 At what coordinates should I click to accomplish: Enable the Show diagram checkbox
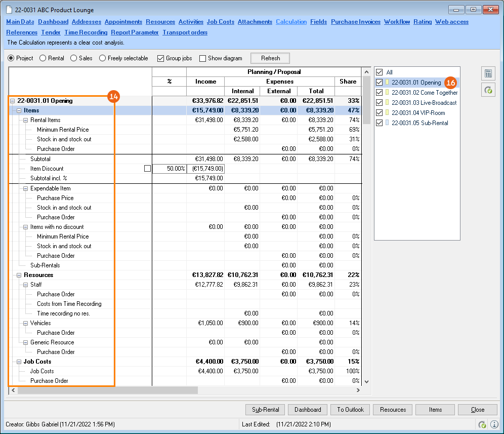tap(203, 58)
